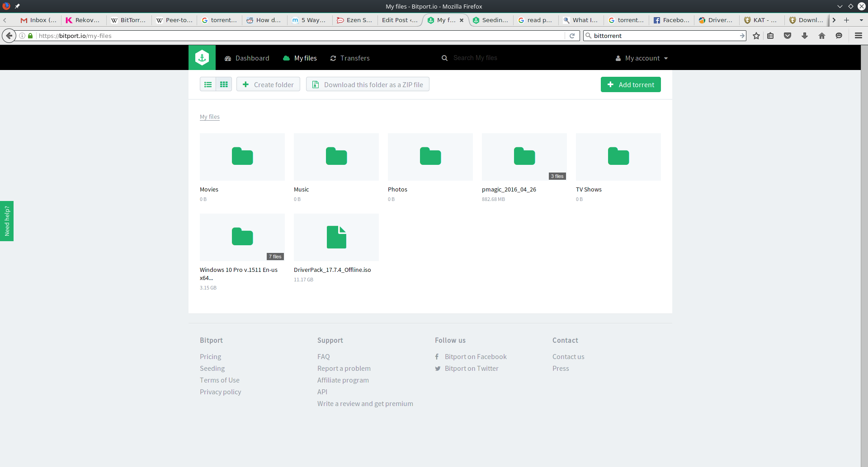Open the Movies folder
The image size is (868, 467).
pos(242,157)
